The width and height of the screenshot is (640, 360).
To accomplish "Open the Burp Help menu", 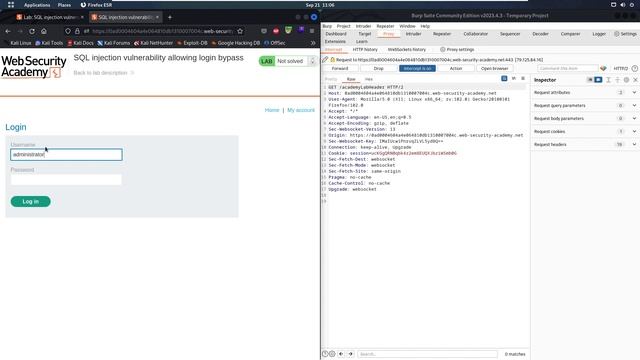I will point(425,26).
